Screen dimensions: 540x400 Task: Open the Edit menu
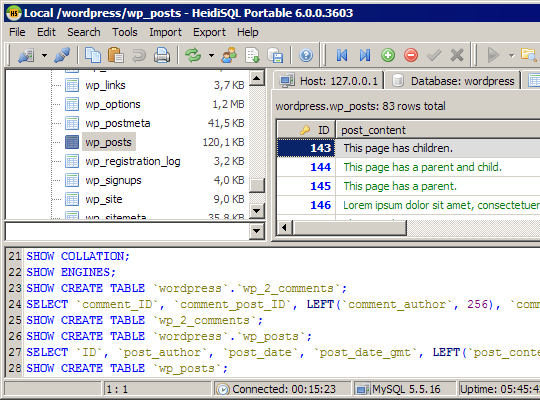click(x=46, y=32)
